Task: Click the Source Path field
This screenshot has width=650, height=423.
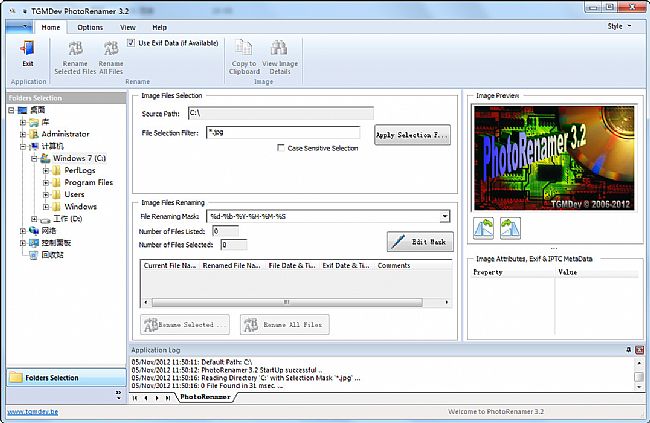Action: coord(281,113)
